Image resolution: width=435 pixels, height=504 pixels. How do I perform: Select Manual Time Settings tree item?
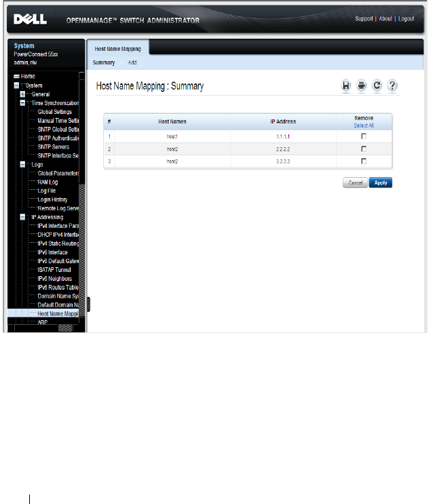(x=58, y=121)
